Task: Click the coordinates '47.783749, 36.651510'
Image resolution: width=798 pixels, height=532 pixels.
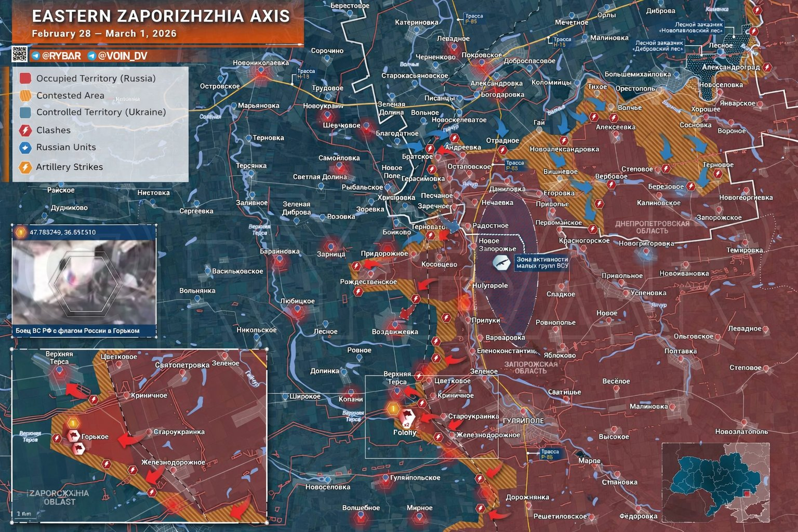Action: 62,232
